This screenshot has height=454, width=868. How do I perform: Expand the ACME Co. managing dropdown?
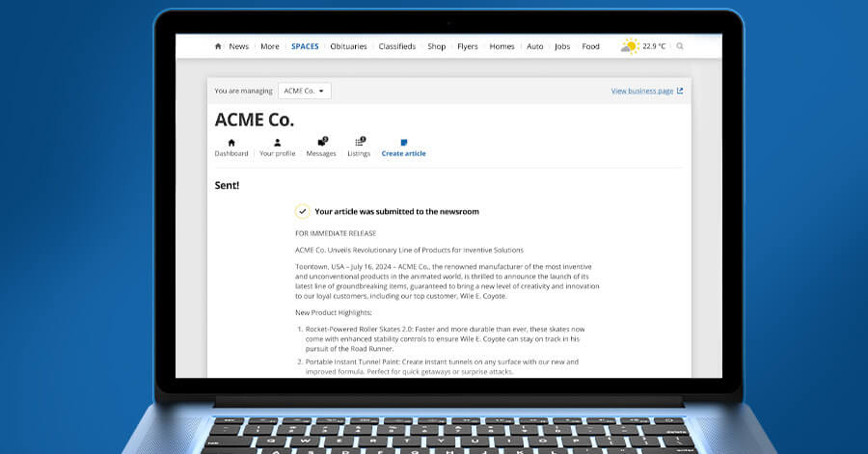coord(305,91)
